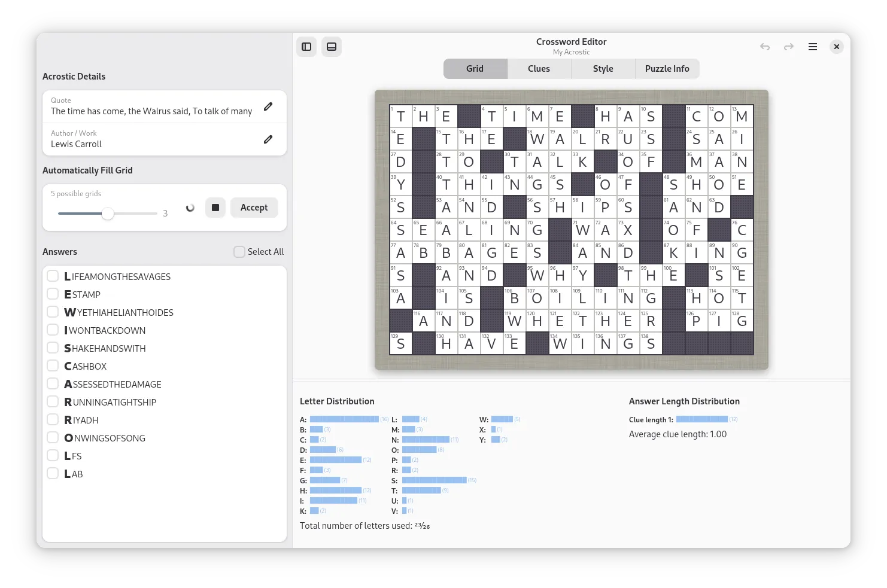This screenshot has height=588, width=887.
Task: Stop the automatic grid fill
Action: 215,208
